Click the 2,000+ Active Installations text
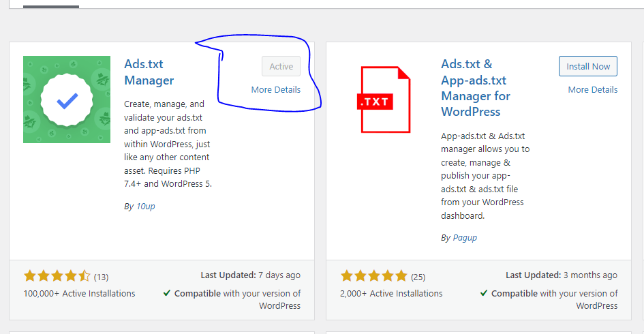The image size is (644, 334). [x=391, y=293]
